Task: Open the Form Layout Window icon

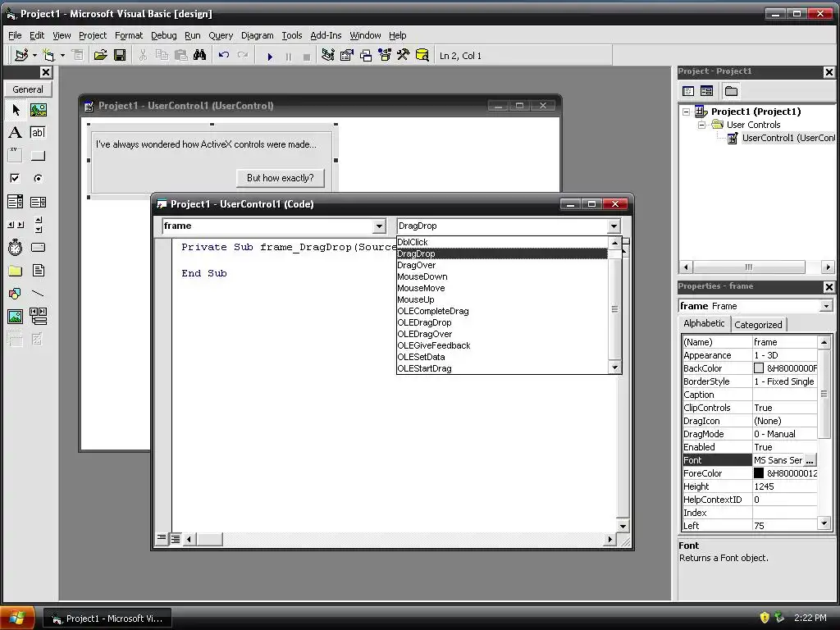Action: coord(366,55)
